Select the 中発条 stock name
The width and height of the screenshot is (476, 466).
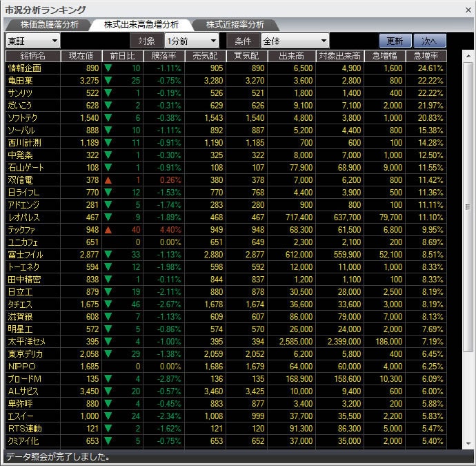point(20,155)
